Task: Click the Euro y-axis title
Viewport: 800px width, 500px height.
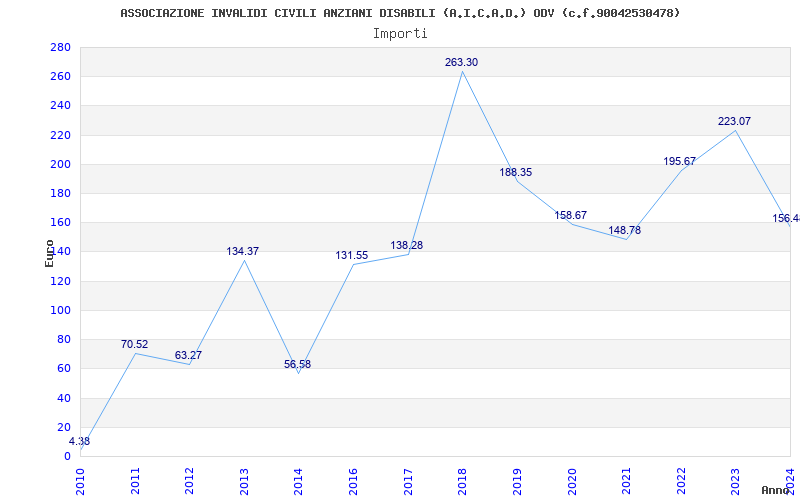Action: point(49,253)
